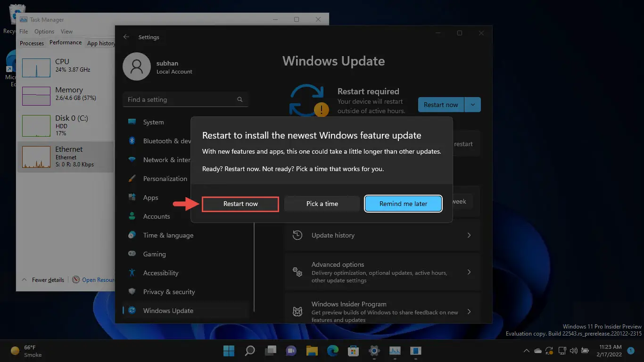Select Remind me later
Screen dimensions: 644x362
pyautogui.click(x=403, y=204)
